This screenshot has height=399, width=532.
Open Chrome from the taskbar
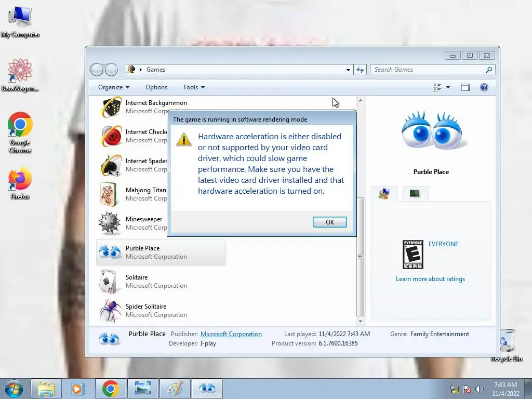pos(110,389)
